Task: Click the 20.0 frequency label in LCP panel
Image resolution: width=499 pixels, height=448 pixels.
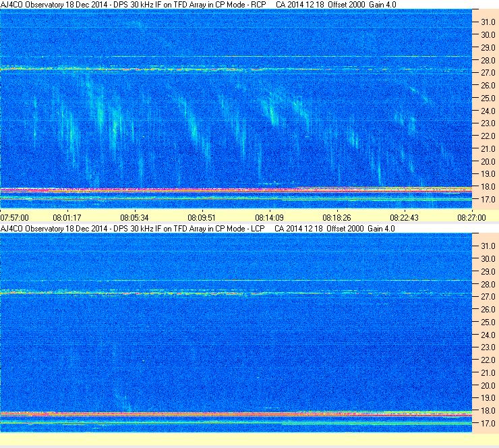Action: tap(488, 386)
